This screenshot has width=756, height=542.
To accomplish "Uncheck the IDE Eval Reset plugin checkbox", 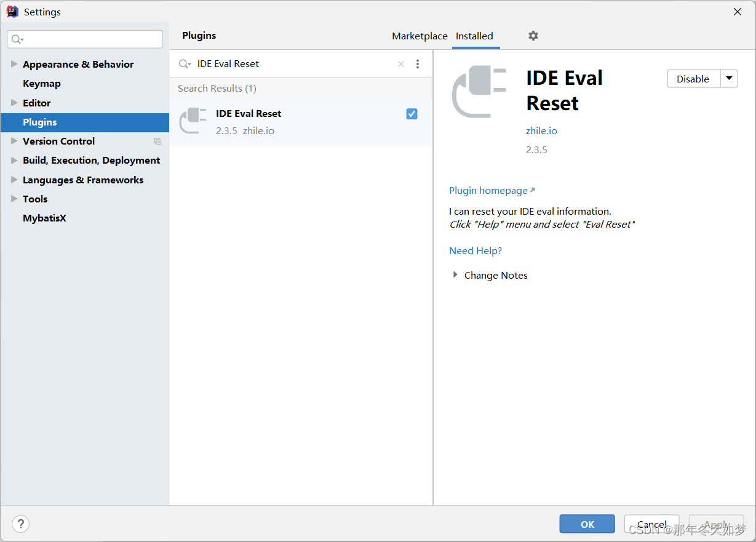I will pos(412,114).
